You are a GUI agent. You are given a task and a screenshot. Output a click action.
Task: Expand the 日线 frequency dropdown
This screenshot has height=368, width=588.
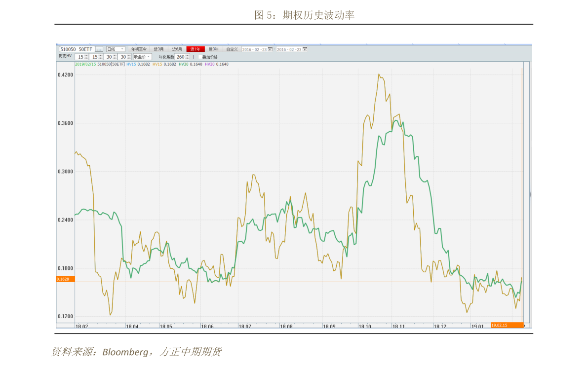(x=122, y=49)
